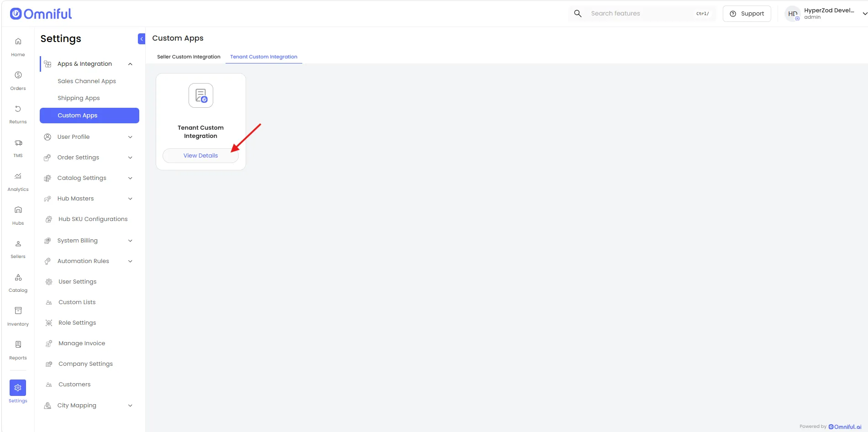Expand Automation Rules section

click(x=130, y=261)
